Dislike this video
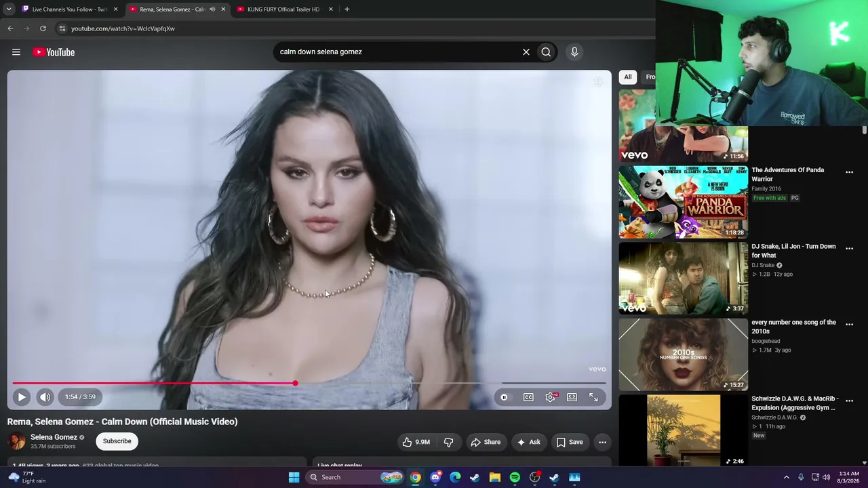Image resolution: width=868 pixels, height=488 pixels. pyautogui.click(x=448, y=443)
